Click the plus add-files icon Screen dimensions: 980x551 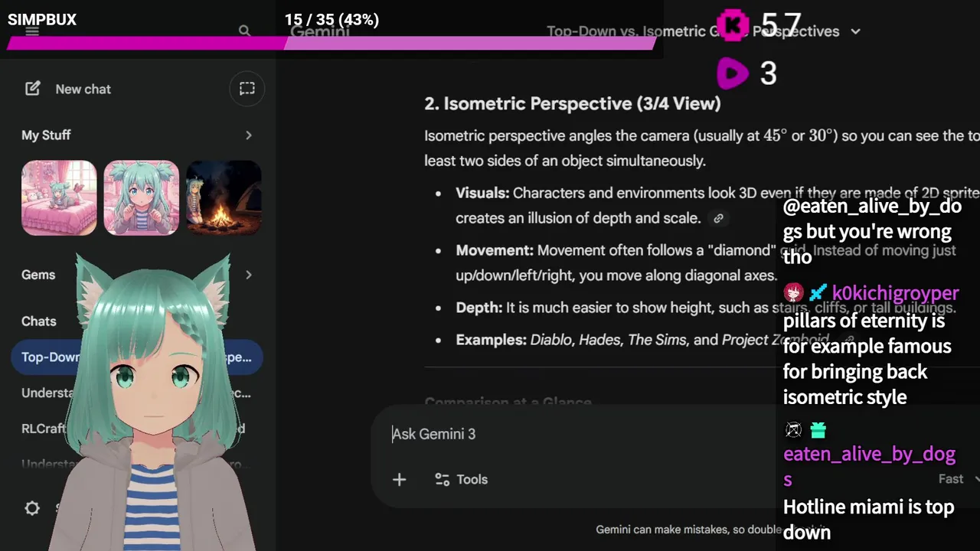399,479
